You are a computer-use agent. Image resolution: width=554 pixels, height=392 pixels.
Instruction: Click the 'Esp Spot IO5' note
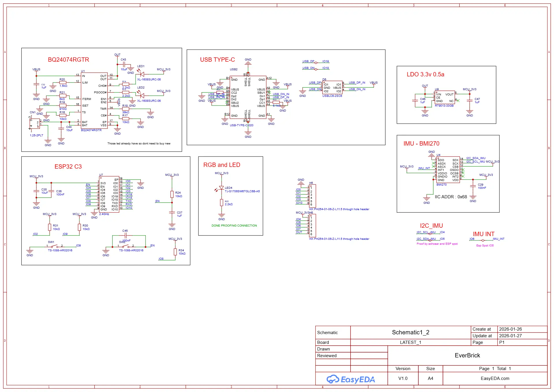tap(485, 246)
